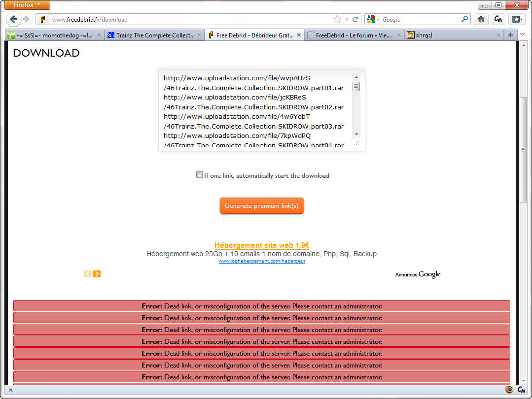List all tabs dropdown arrow
Viewport: 532px width, 399px height.
[523, 35]
